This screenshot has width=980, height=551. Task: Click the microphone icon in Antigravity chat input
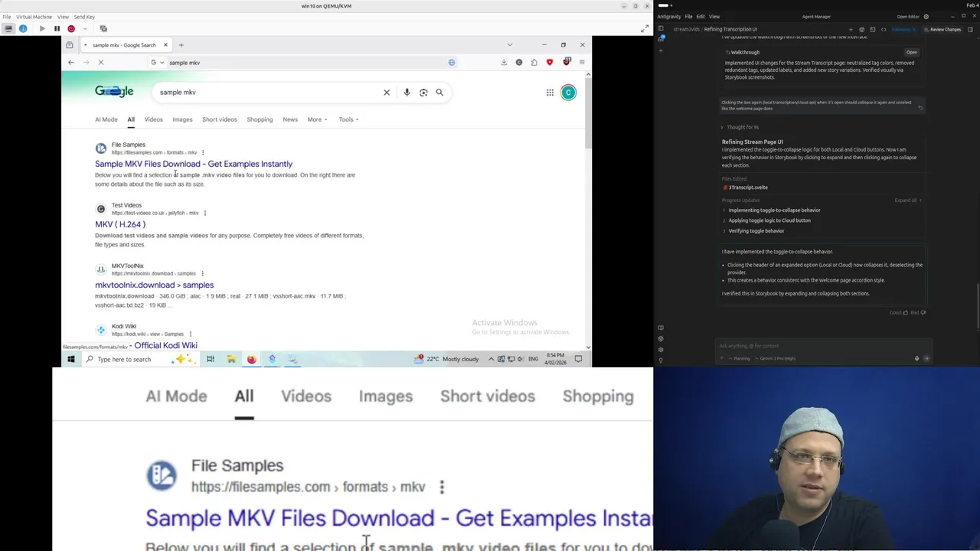pyautogui.click(x=916, y=358)
